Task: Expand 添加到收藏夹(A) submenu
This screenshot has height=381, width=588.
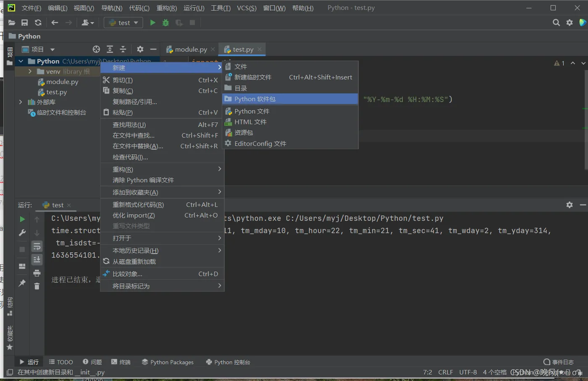Action: tap(162, 192)
